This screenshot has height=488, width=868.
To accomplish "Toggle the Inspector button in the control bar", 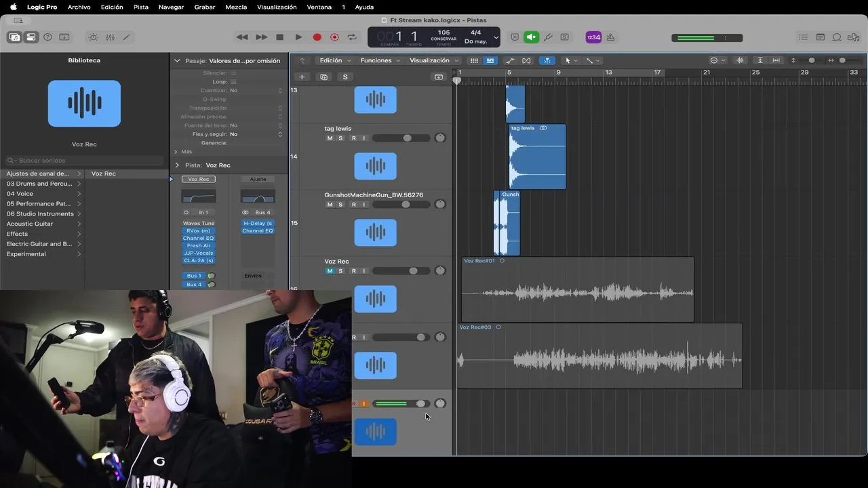I will tap(31, 37).
